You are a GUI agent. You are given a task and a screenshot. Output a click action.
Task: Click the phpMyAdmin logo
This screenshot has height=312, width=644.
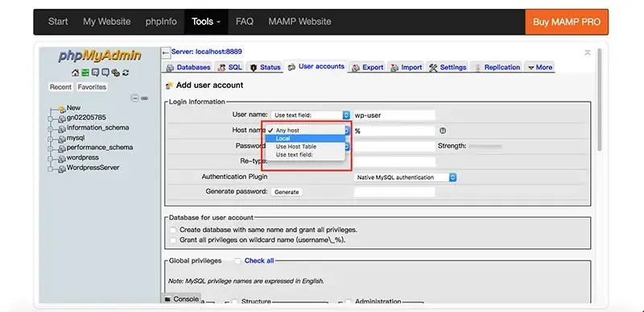tap(99, 56)
